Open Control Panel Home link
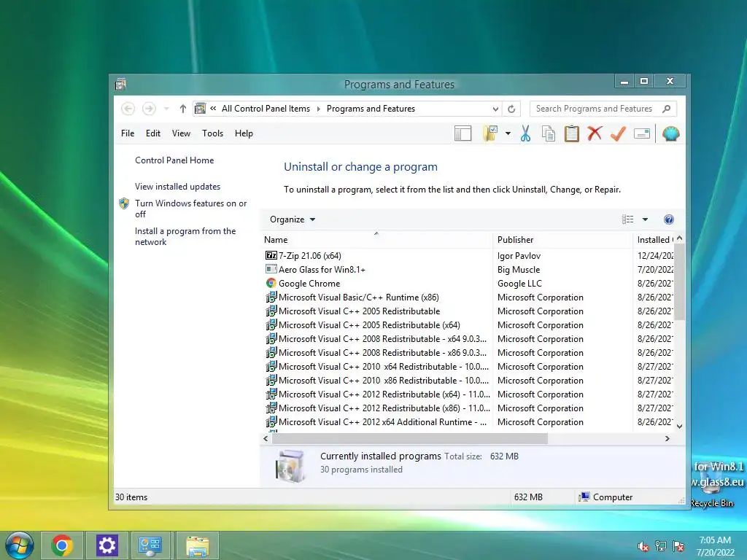 (x=174, y=160)
